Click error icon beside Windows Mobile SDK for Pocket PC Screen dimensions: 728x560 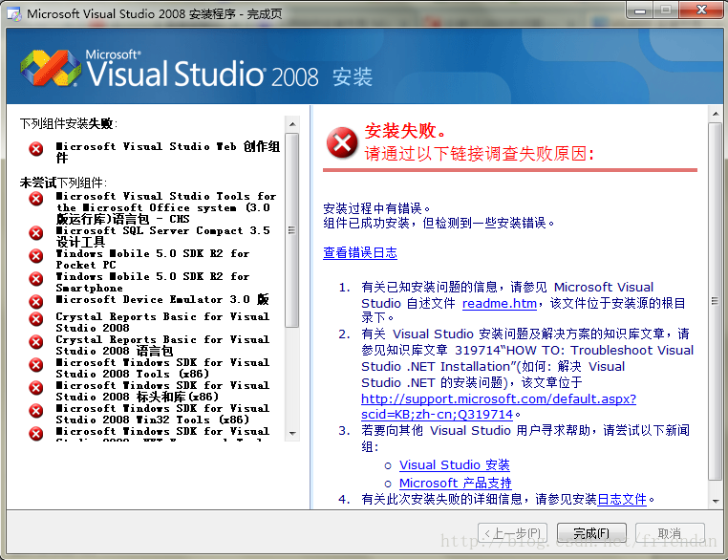(x=35, y=256)
